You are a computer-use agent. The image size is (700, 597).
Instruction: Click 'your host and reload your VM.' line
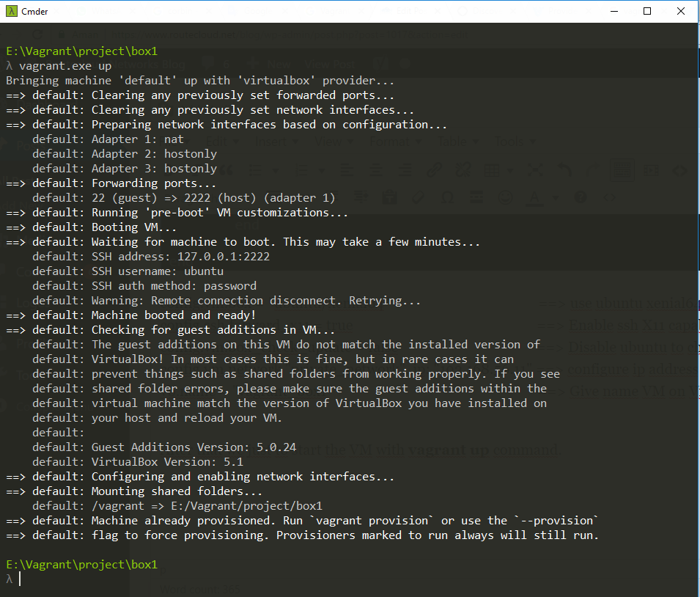tap(157, 418)
